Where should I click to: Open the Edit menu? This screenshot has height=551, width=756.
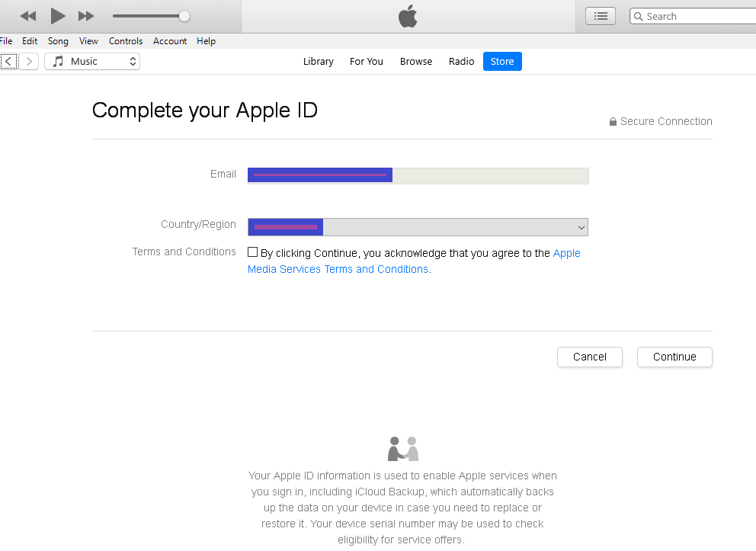pos(30,41)
